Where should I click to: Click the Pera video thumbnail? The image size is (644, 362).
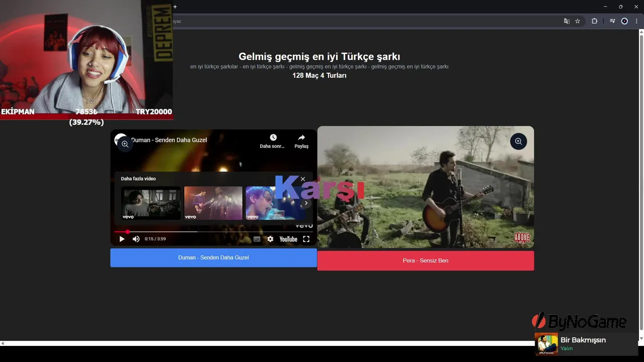tap(426, 187)
